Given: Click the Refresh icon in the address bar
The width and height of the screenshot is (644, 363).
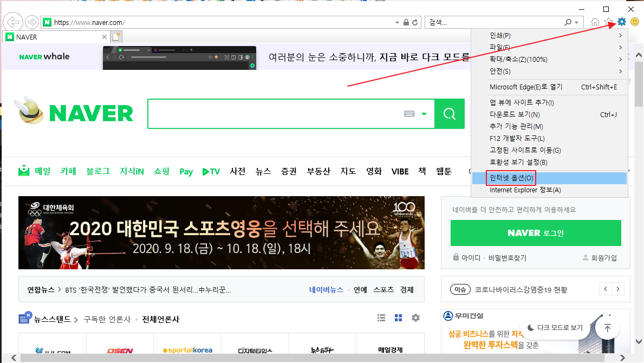Looking at the screenshot, I should pyautogui.click(x=415, y=22).
